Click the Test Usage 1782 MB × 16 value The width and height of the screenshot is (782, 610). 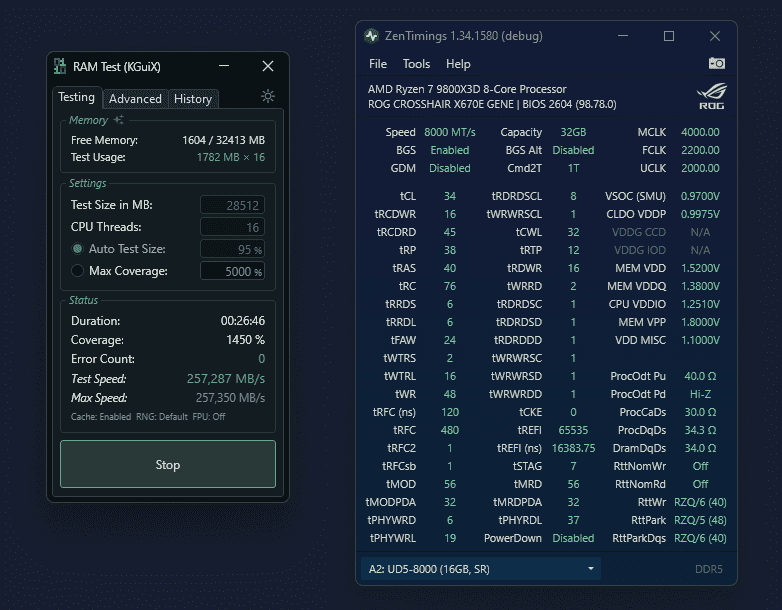tap(231, 157)
